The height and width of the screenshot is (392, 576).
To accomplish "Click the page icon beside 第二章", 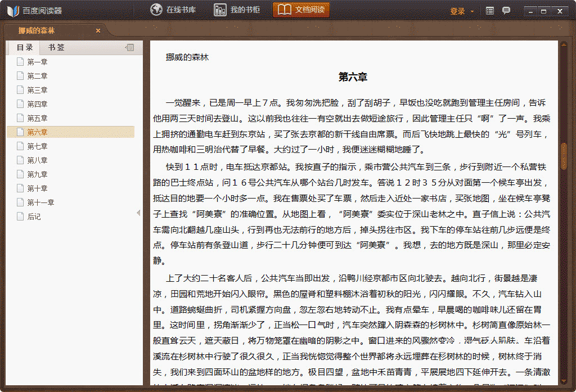I will (20, 76).
